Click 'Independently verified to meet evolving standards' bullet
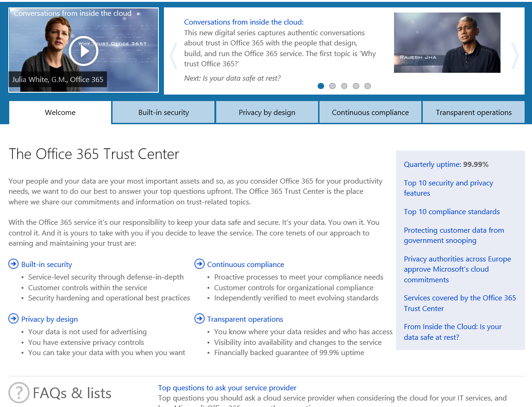 296,298
